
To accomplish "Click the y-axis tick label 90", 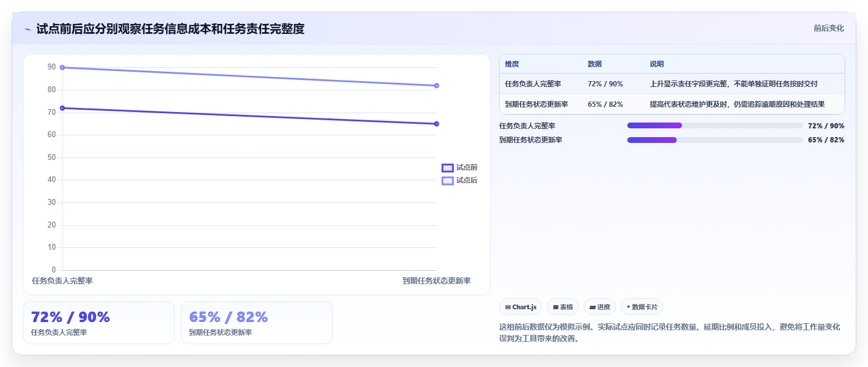I will 52,67.
